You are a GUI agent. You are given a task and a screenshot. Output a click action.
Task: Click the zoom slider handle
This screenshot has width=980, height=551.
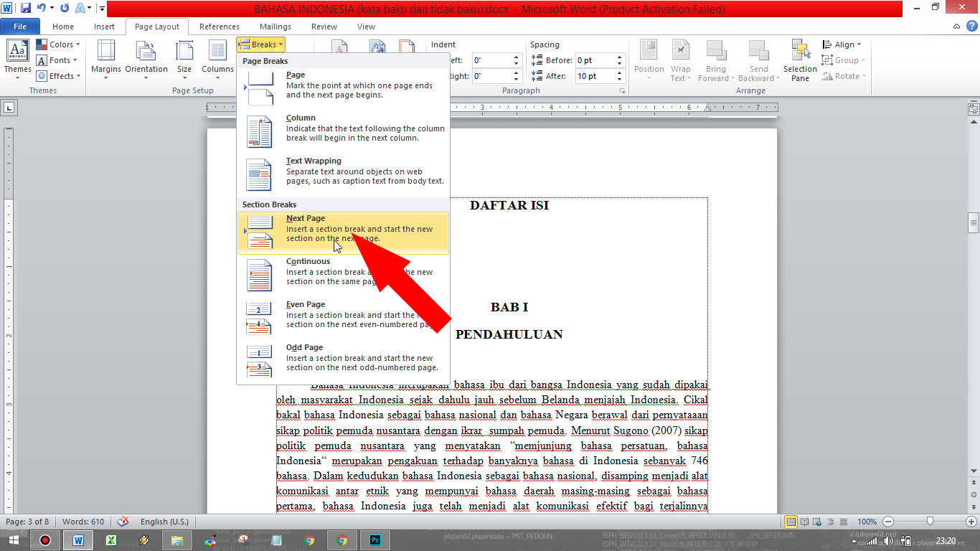coord(930,522)
